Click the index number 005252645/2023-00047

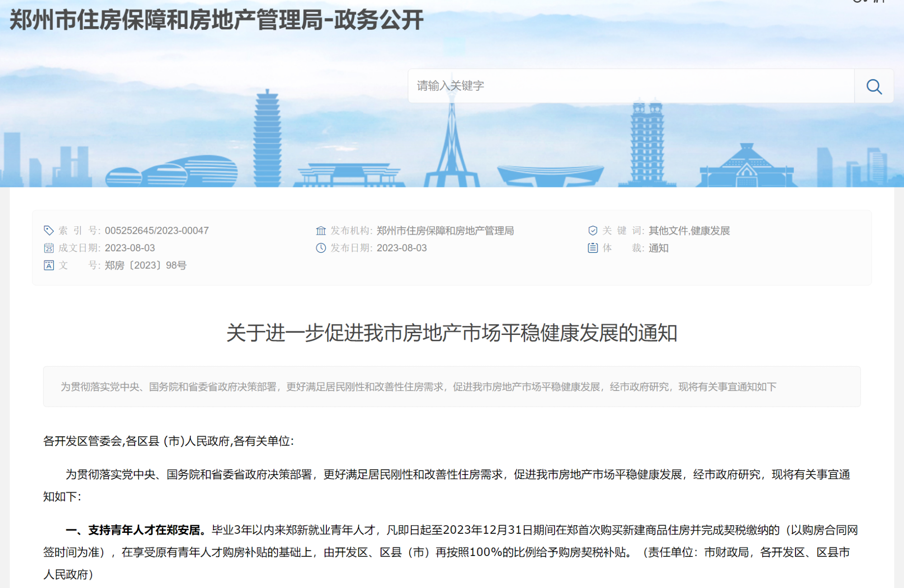[x=156, y=230]
